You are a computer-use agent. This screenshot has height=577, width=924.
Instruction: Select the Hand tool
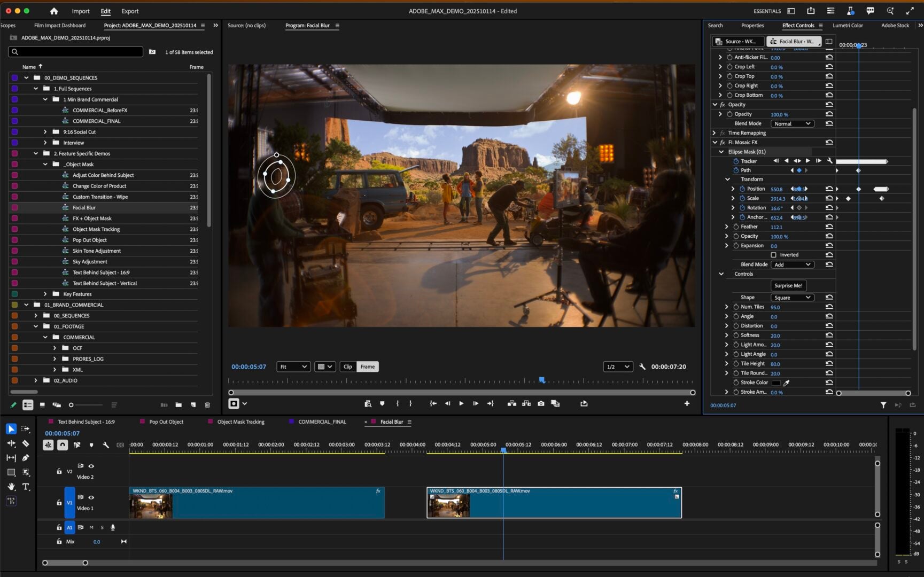(11, 487)
